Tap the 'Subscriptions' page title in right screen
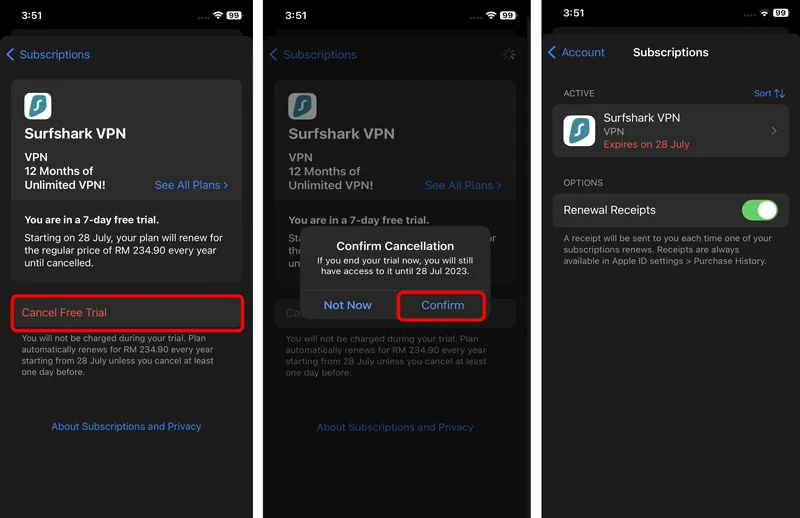 [670, 53]
